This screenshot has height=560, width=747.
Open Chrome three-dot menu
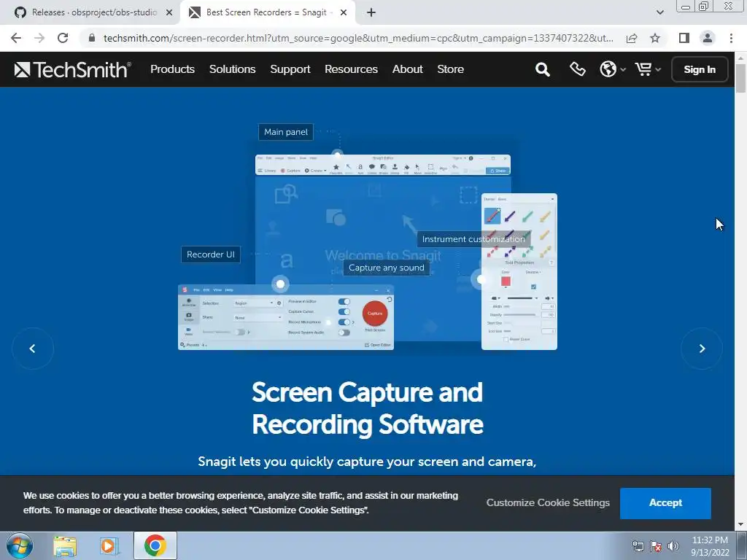coord(731,38)
